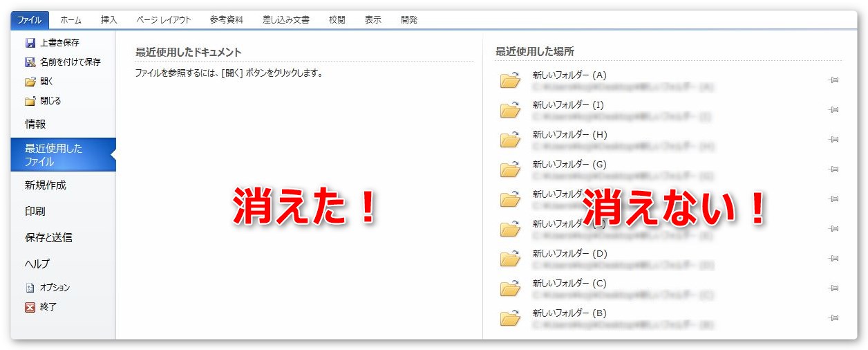Select 新規作成 in the backstage menu
This screenshot has height=350, width=868.
[46, 185]
